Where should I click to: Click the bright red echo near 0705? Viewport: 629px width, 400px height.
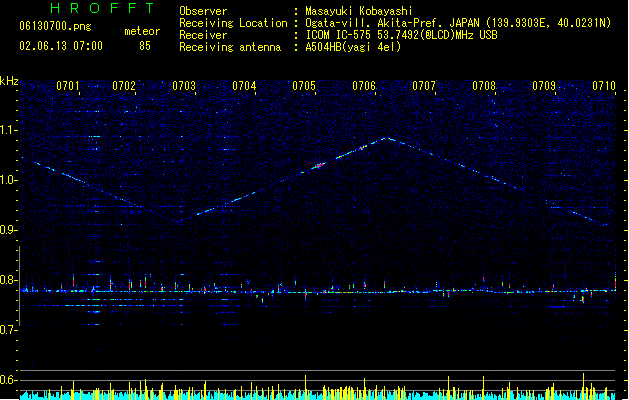(x=319, y=165)
